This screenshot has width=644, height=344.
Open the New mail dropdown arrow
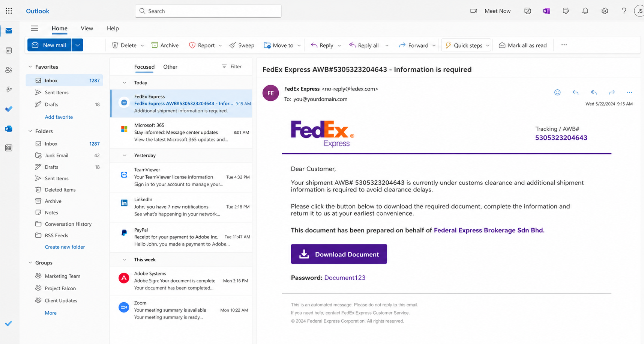[x=77, y=45]
